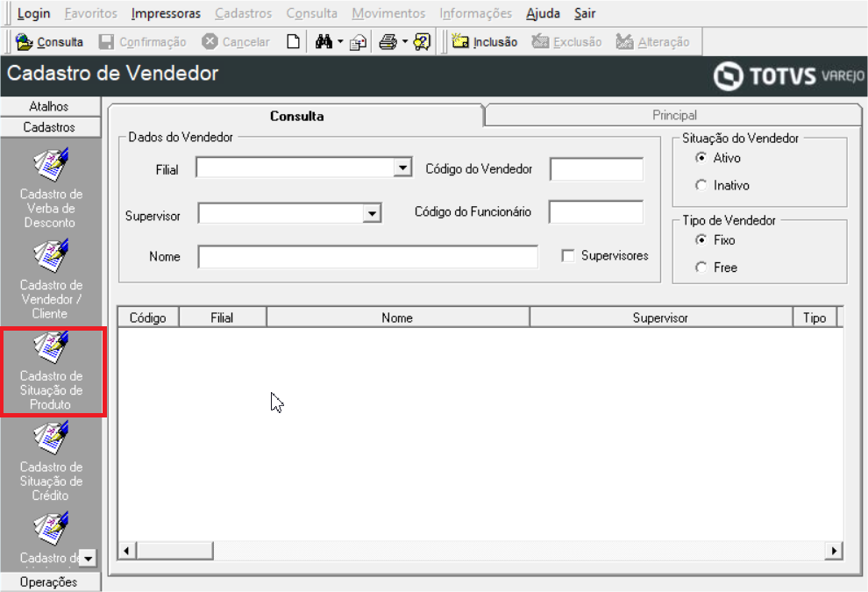Viewport: 868px width, 592px height.
Task: Open Cadastro de Verba de Desconto shortcut
Action: (x=50, y=188)
